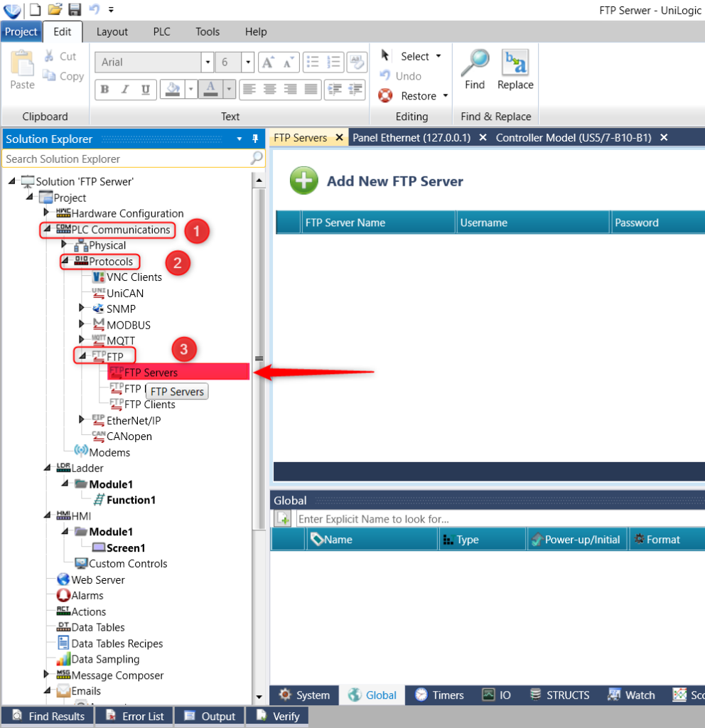The width and height of the screenshot is (705, 728).
Task: Click the undo arrow in quick access bar
Action: pos(94,9)
